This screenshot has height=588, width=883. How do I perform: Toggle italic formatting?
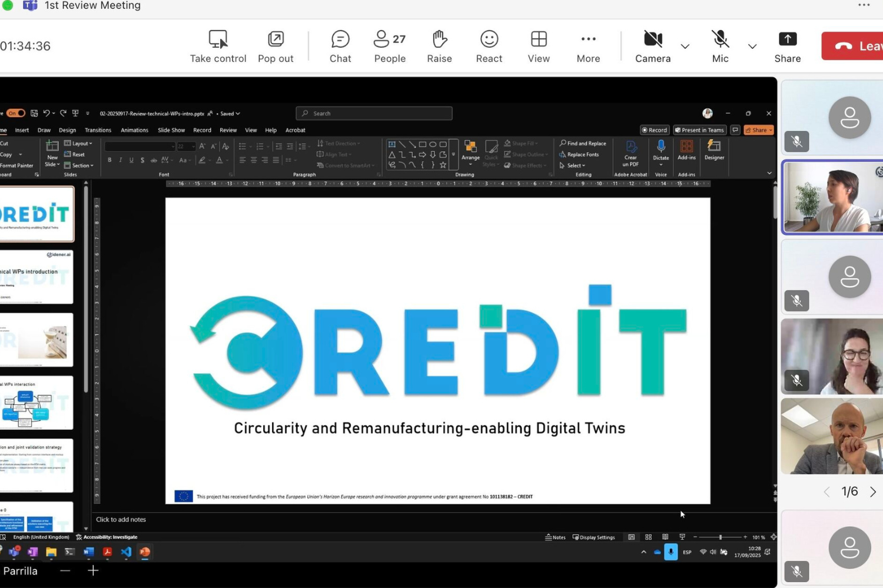120,160
